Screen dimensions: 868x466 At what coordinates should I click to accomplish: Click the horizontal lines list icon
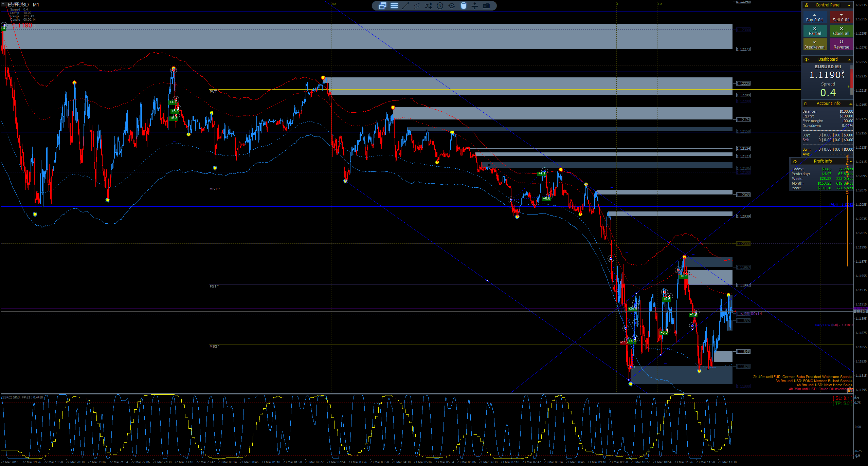pos(394,5)
